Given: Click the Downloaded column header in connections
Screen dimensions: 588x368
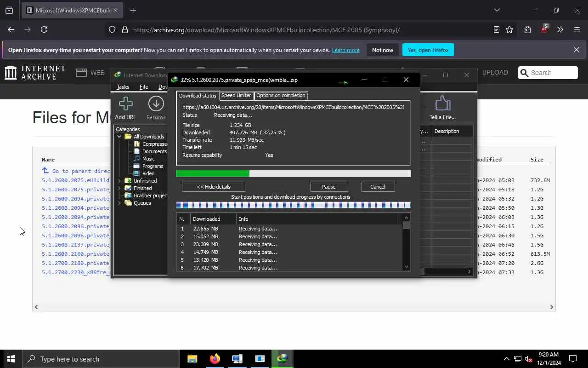Looking at the screenshot, I should pos(213,219).
